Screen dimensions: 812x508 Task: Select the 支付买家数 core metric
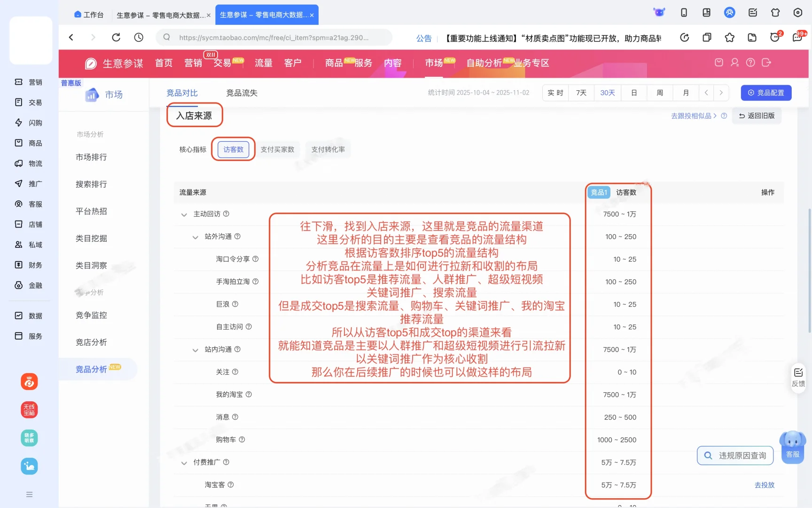coord(277,149)
